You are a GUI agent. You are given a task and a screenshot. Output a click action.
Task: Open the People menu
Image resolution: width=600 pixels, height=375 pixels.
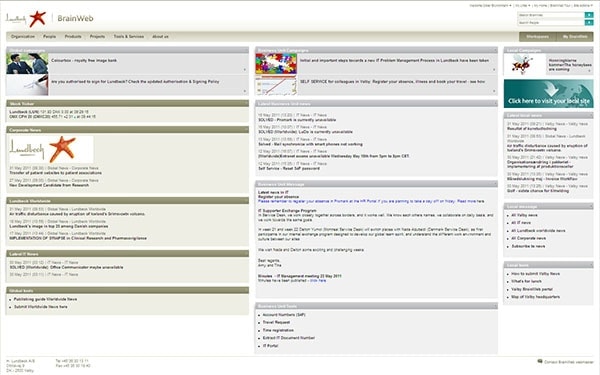(x=49, y=37)
